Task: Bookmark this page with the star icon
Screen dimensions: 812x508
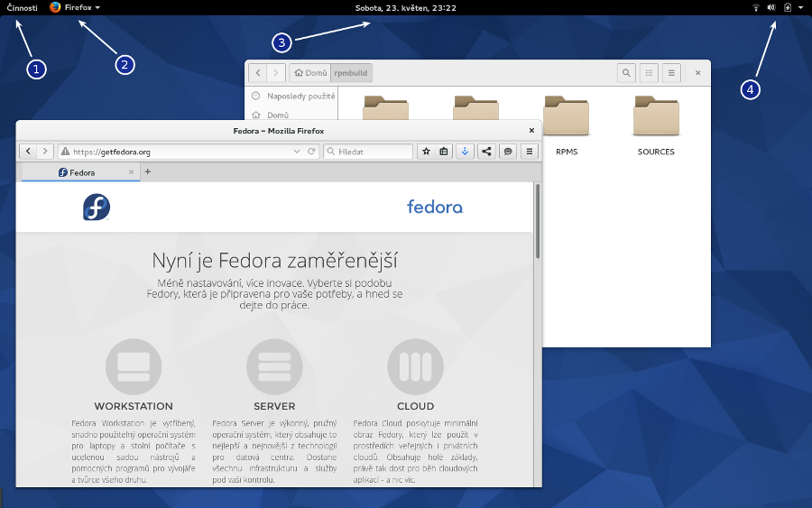Action: point(426,152)
